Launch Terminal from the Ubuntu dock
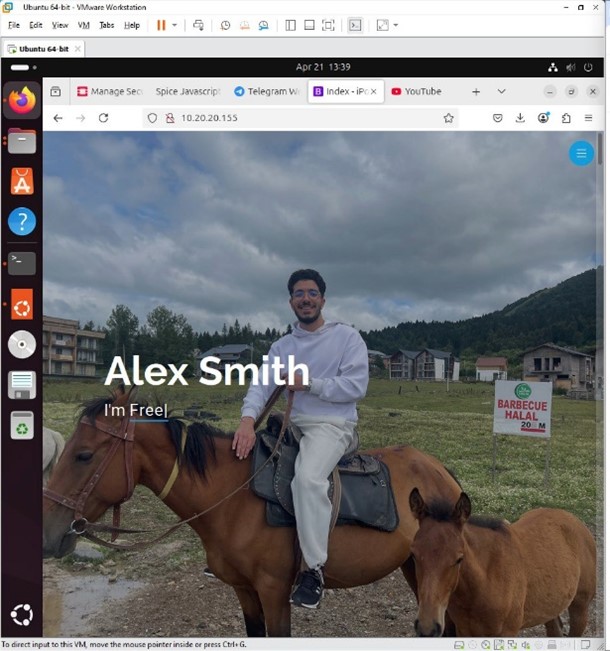The width and height of the screenshot is (610, 651). pos(22,263)
